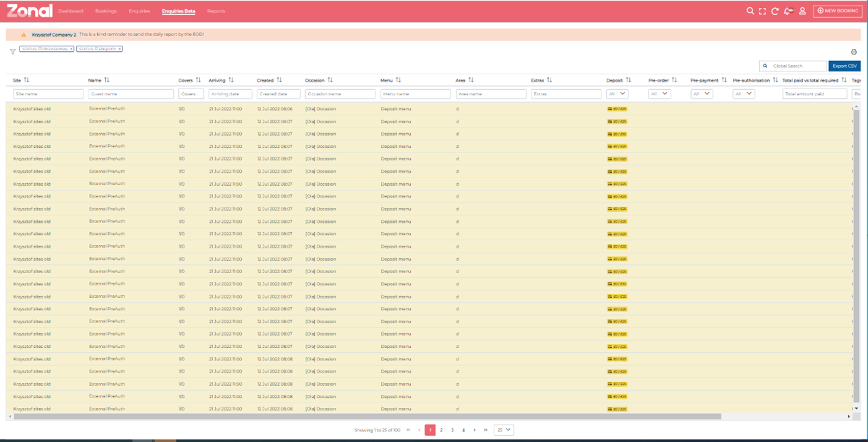Click the Area name filter field

coord(491,94)
